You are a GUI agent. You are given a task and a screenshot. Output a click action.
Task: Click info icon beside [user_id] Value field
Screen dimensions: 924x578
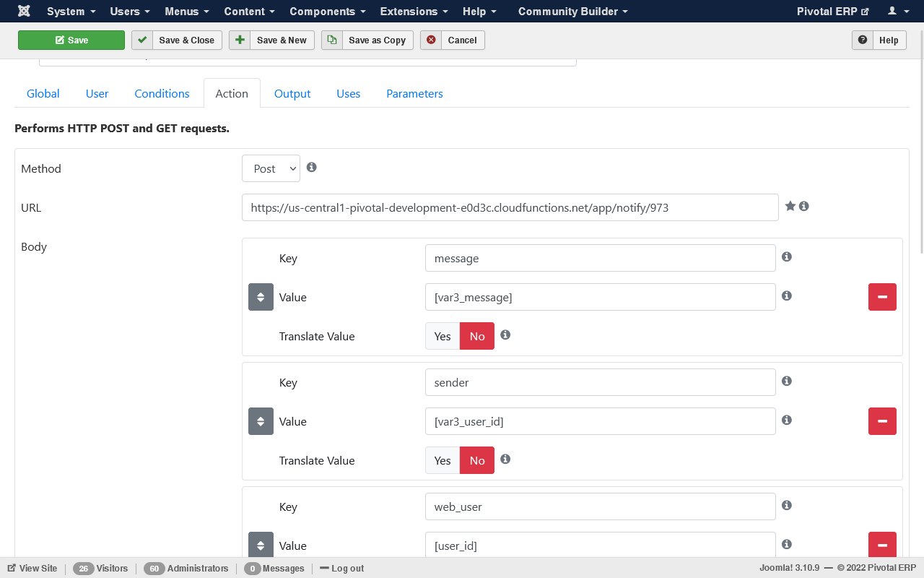[787, 544]
